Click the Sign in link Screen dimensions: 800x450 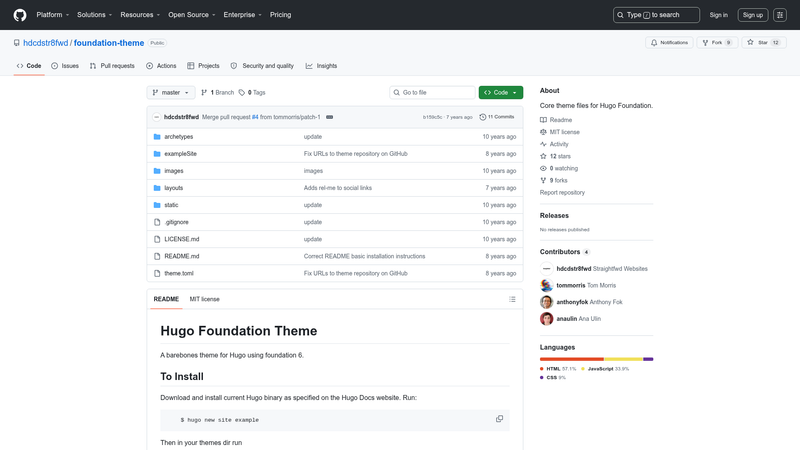[x=718, y=15]
